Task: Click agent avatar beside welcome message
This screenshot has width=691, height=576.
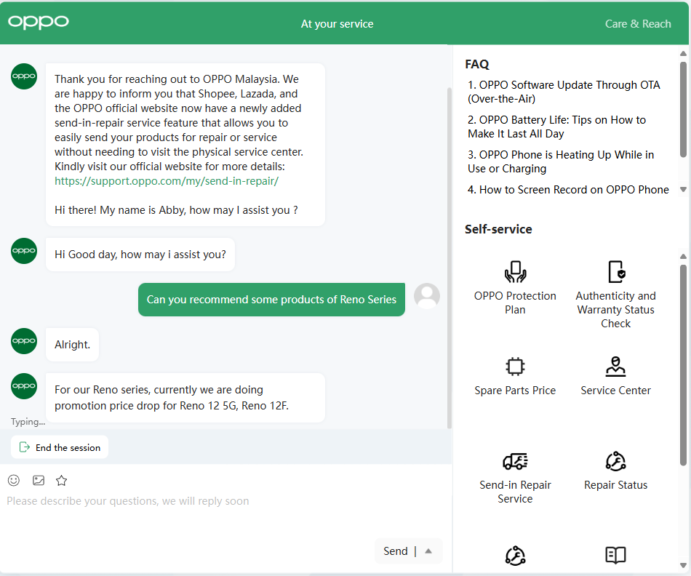Action: pos(24,76)
